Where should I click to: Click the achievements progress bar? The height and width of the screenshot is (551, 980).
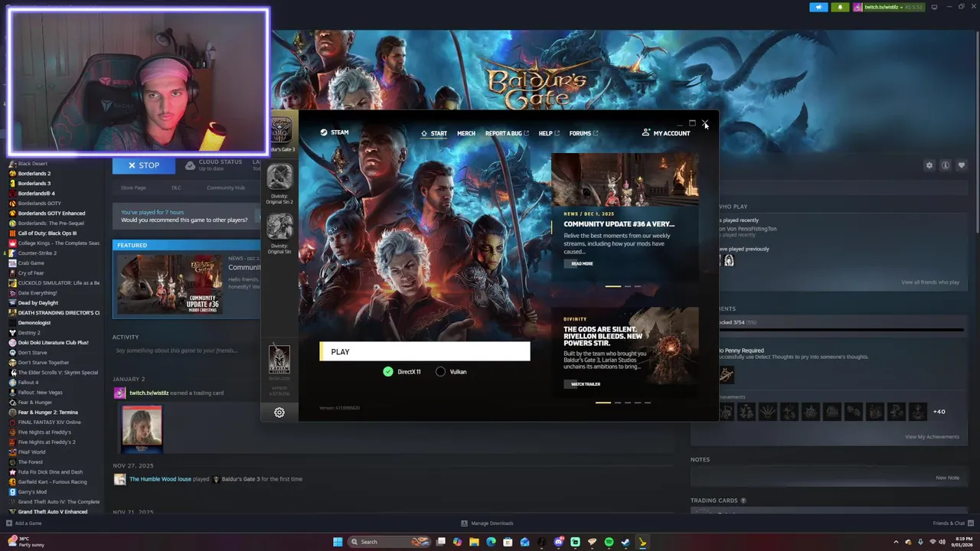coord(840,330)
